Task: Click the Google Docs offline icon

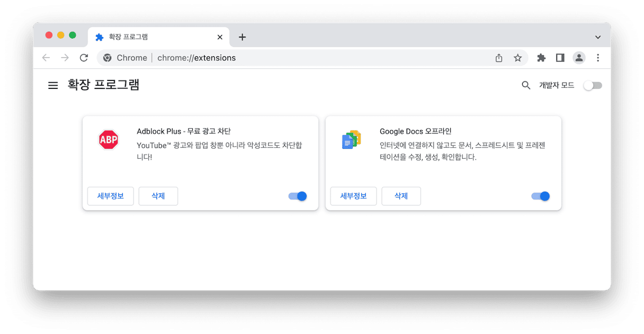Action: [351, 140]
